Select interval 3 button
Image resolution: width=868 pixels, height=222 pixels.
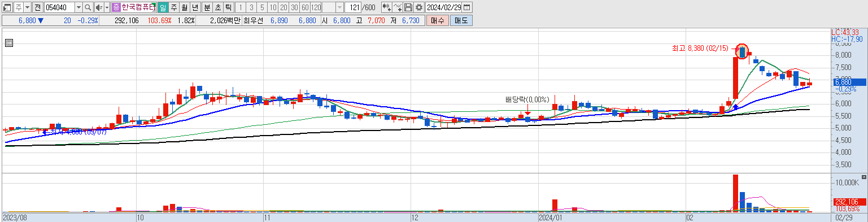pyautogui.click(x=251, y=8)
